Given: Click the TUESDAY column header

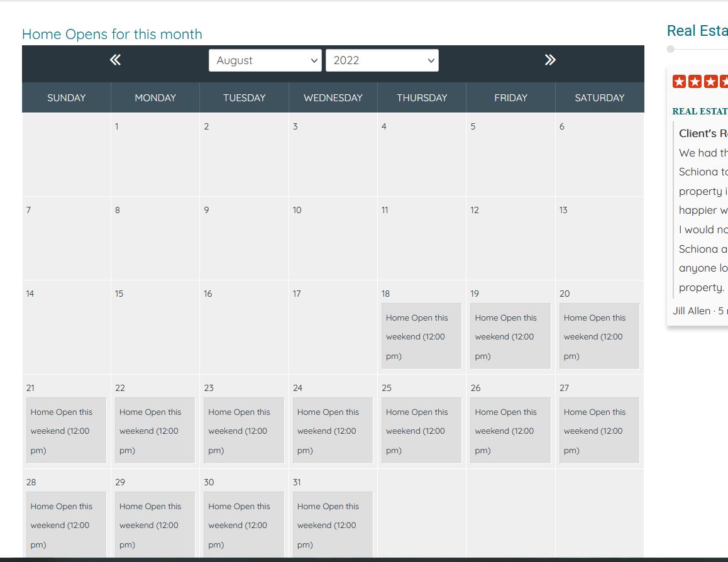Looking at the screenshot, I should pyautogui.click(x=244, y=98).
